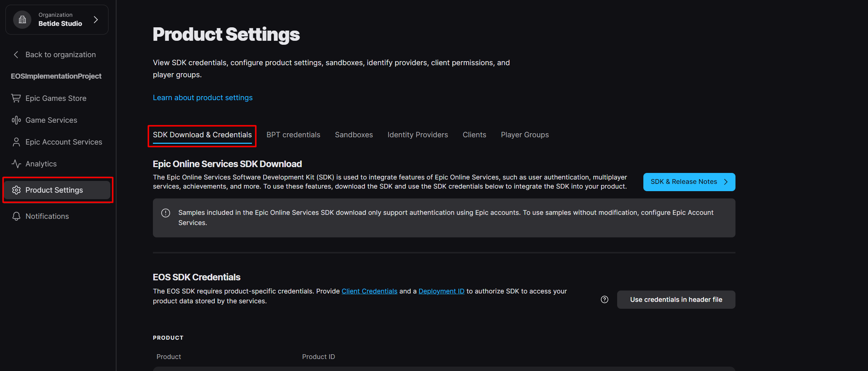
Task: Open Learn about product settings link
Action: pos(202,98)
